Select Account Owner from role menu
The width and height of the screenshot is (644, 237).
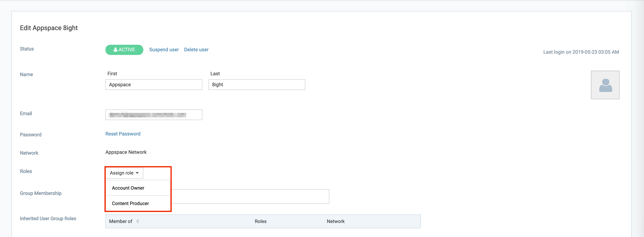click(x=128, y=188)
